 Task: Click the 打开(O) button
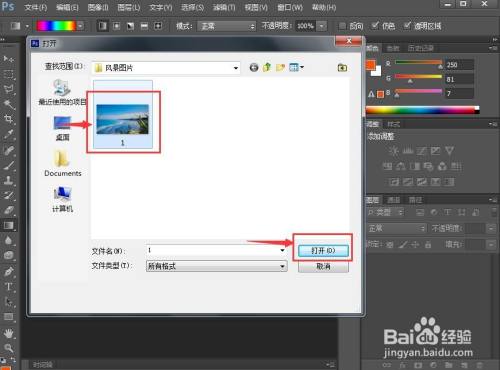(323, 251)
